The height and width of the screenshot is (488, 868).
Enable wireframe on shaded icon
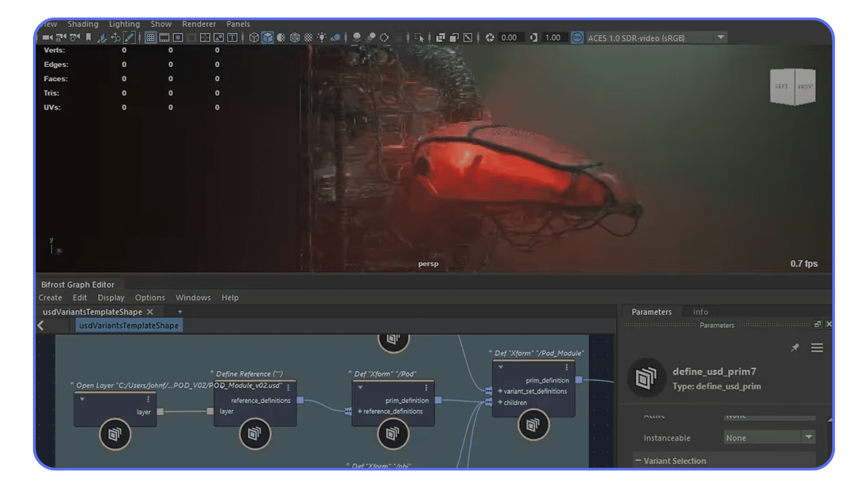coord(295,38)
